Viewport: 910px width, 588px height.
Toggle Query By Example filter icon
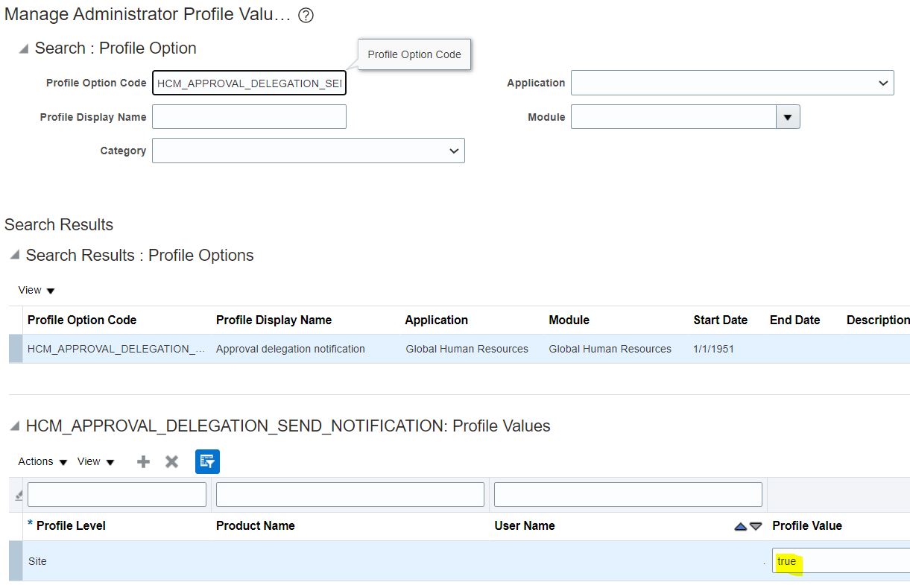coord(207,461)
